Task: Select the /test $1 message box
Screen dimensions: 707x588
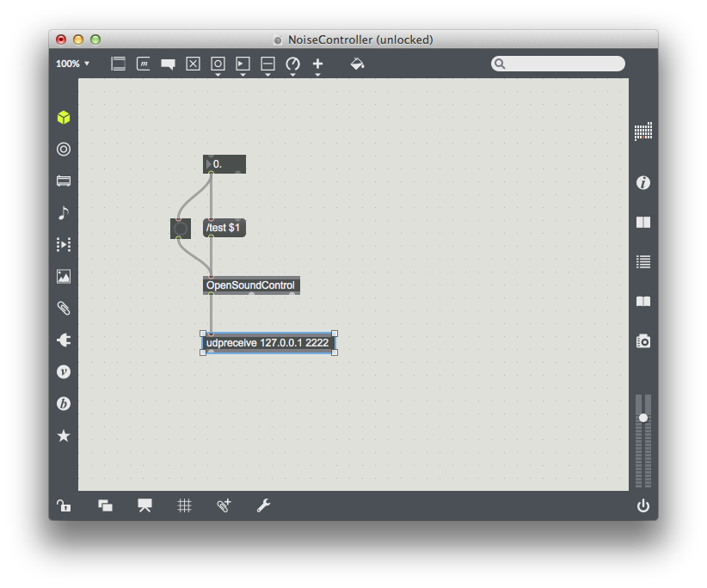Action: 224,228
